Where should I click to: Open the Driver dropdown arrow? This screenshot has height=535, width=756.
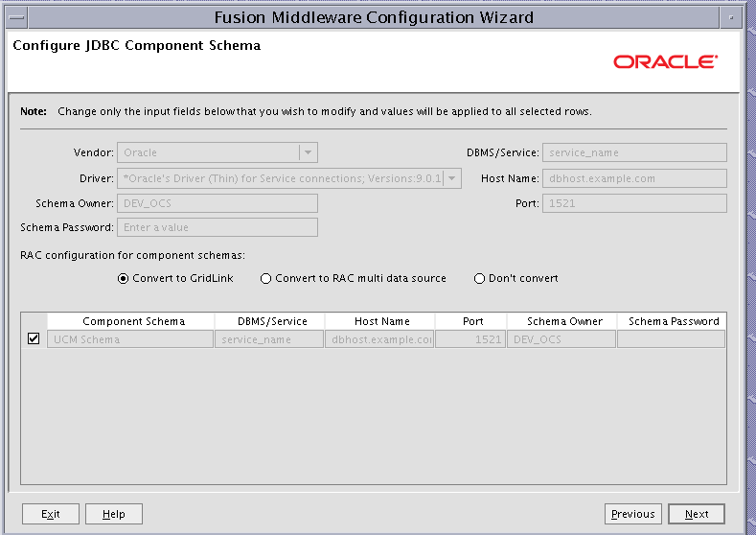[451, 178]
